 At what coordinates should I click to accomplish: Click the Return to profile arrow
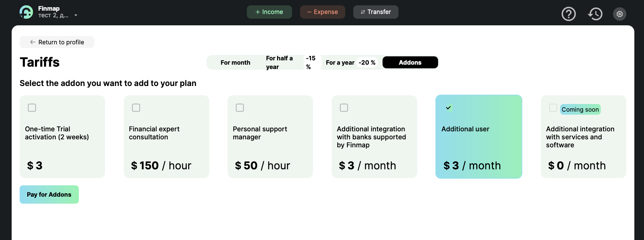coord(33,42)
